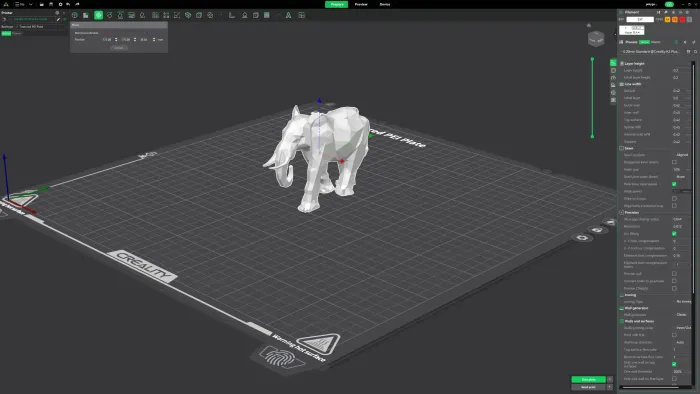Enable the Precise wall checkbox
The image size is (700, 394).
(674, 274)
